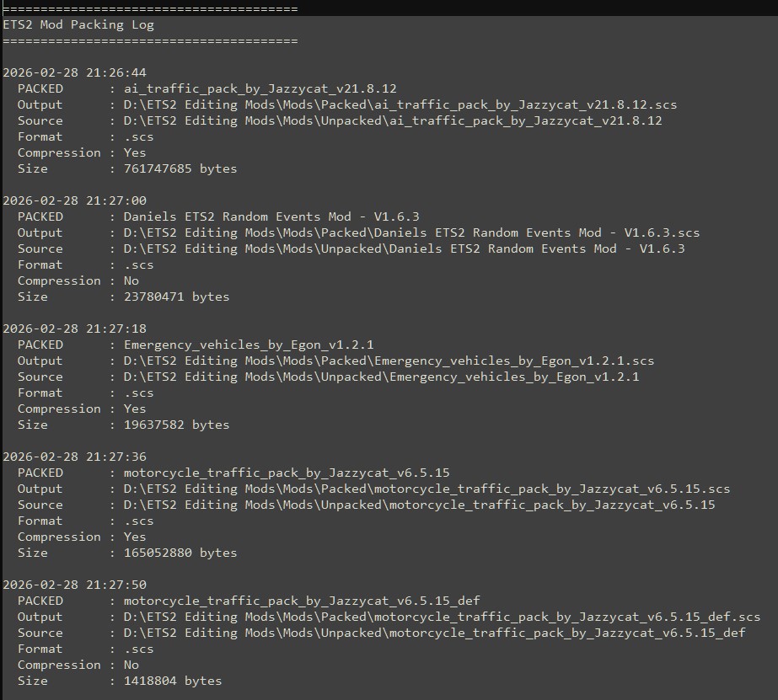Click the timestamp 2026-02-28 21:26:44
Image resolution: width=778 pixels, height=700 pixels.
[74, 73]
